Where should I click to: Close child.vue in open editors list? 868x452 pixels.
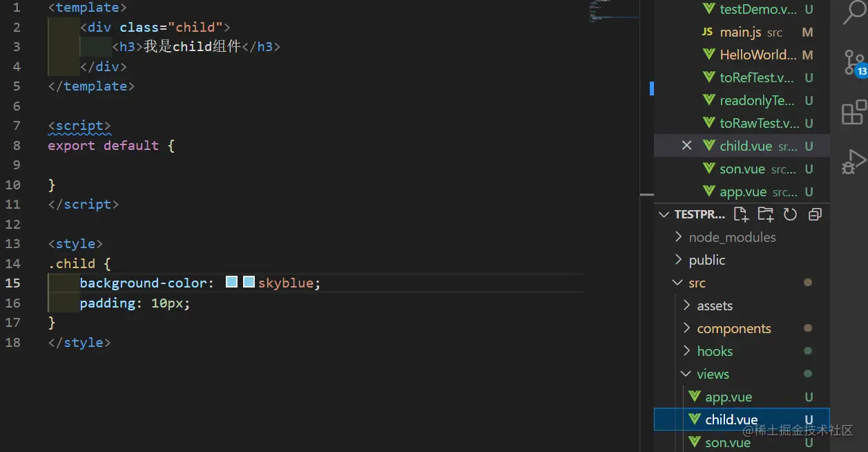pos(686,146)
